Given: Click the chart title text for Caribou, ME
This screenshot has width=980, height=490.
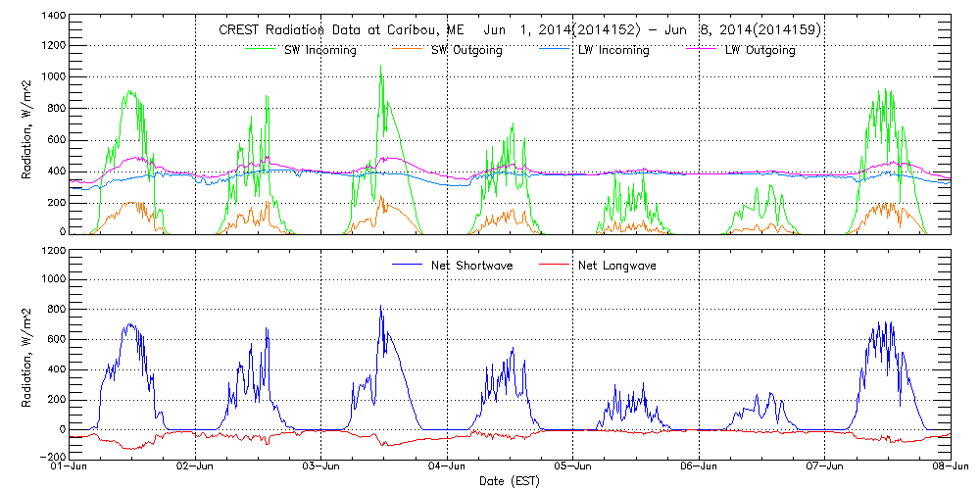Looking at the screenshot, I should pos(519,30).
